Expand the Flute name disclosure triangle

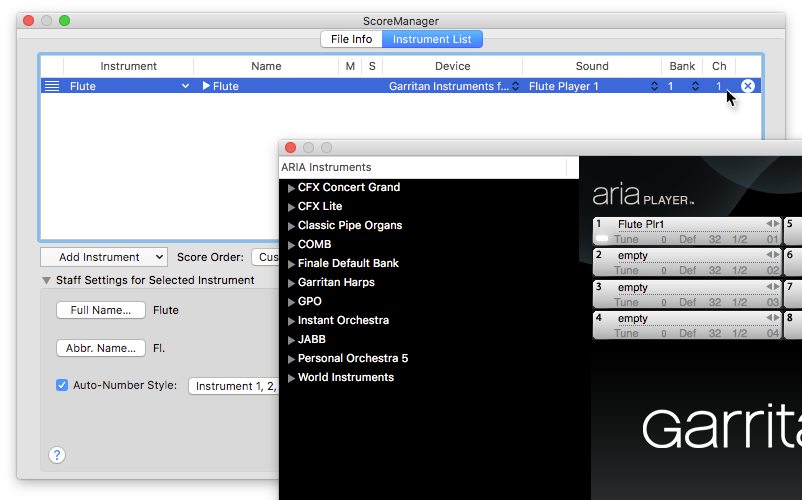click(206, 86)
